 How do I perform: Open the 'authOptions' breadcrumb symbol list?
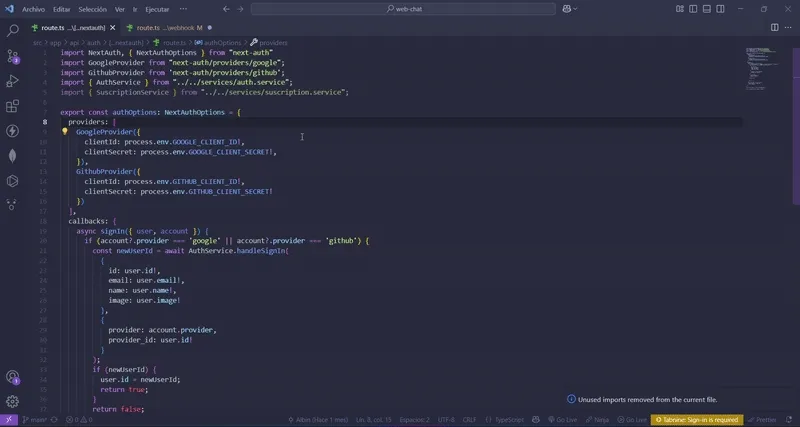[218, 43]
